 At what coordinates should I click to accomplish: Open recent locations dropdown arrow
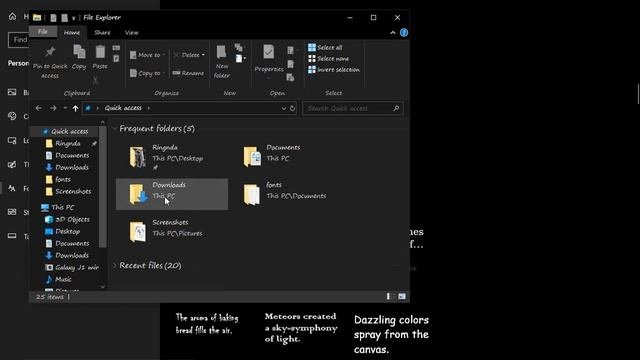coord(65,108)
